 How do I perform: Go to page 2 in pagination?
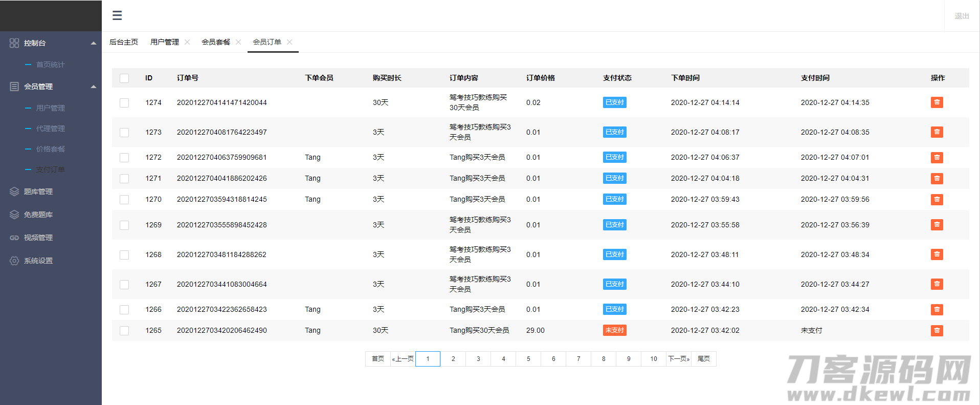[x=453, y=359]
